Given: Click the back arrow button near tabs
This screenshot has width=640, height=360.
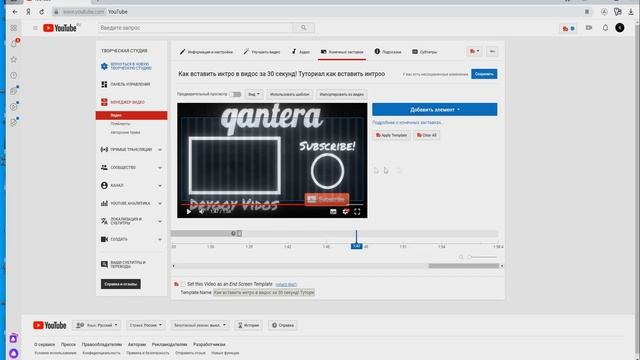Looking at the screenshot, I should 492,51.
